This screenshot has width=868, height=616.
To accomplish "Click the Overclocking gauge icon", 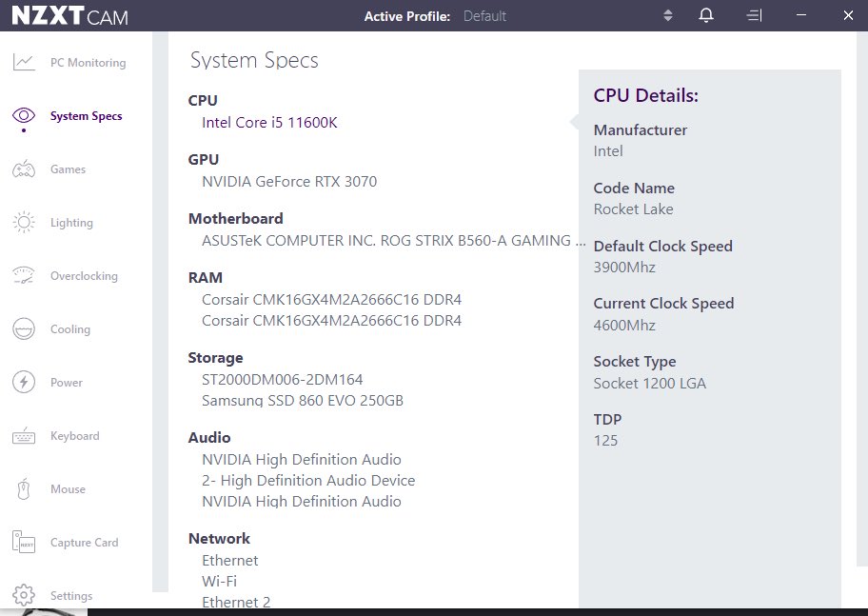I will (24, 275).
